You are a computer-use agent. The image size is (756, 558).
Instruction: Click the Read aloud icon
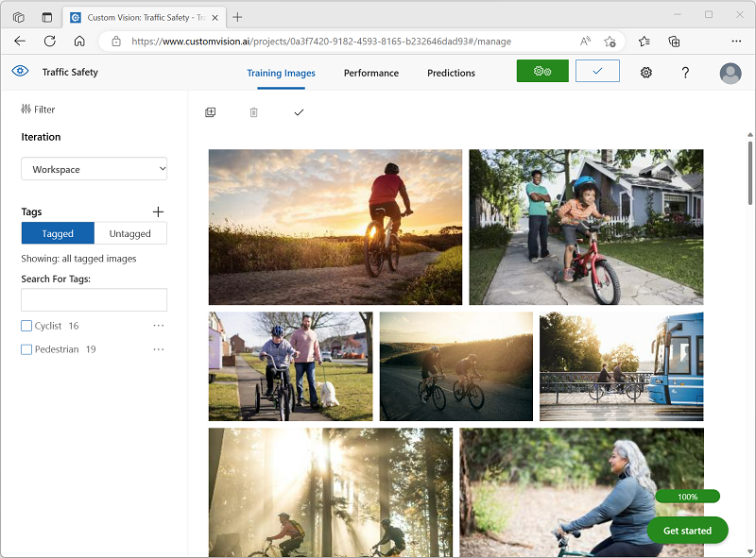click(585, 42)
